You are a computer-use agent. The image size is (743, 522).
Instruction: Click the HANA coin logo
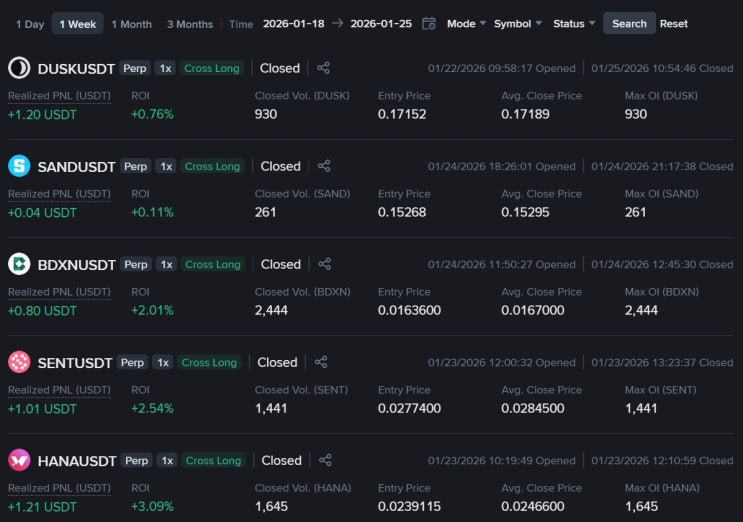point(19,460)
